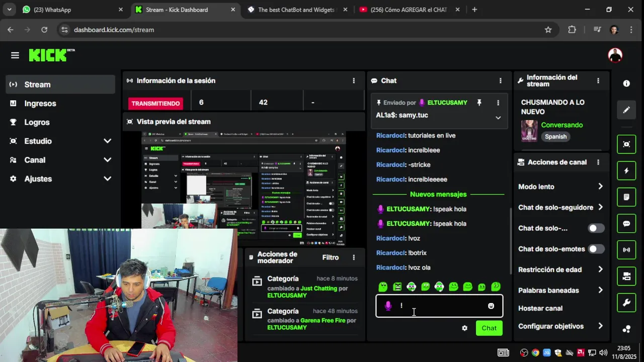Toggle the Chat de solo-emotes switch
The image size is (644, 362).
point(596,249)
